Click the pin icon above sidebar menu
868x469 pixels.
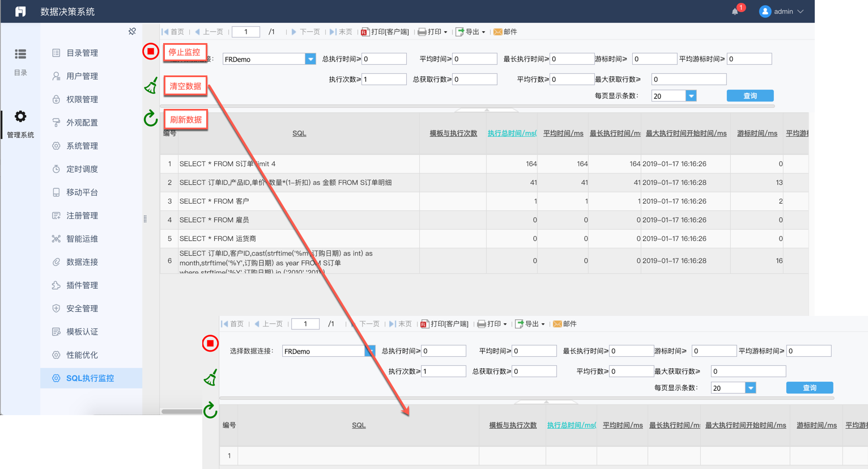(132, 31)
